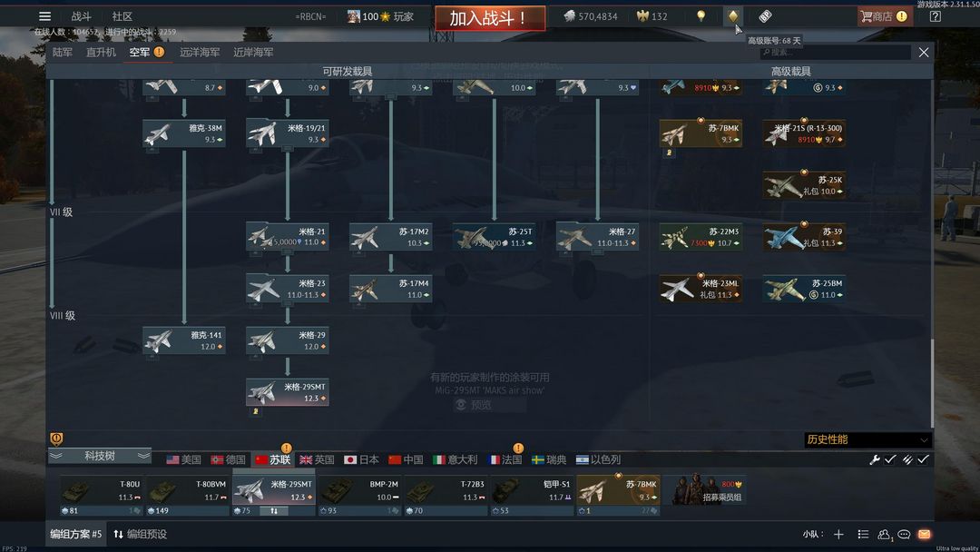This screenshot has height=552, width=980.
Task: Add a squad member with plus icon
Action: (x=838, y=534)
